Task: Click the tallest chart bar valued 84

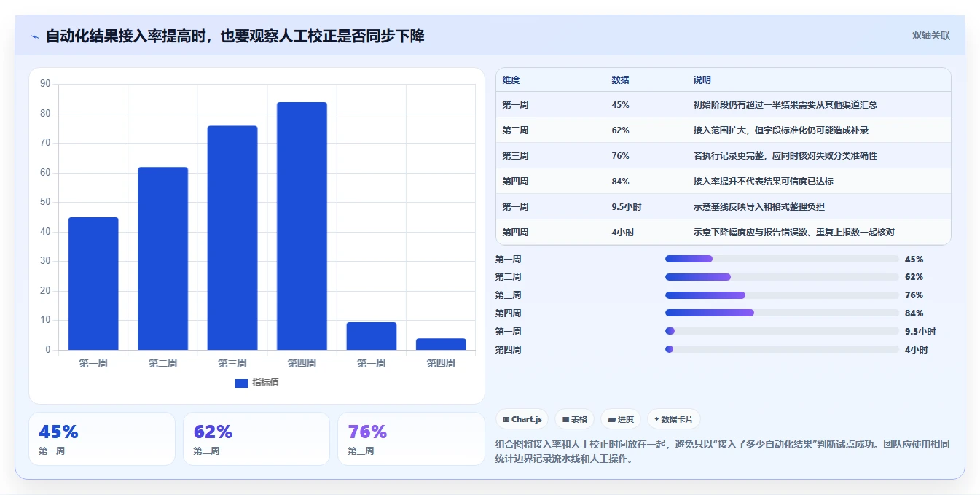Action: pos(302,226)
